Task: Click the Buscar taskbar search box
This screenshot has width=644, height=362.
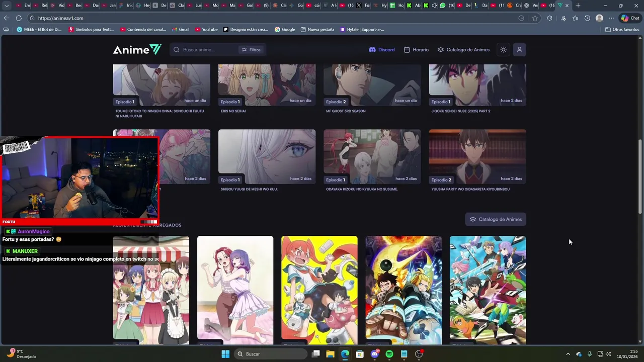Action: [x=271, y=354]
